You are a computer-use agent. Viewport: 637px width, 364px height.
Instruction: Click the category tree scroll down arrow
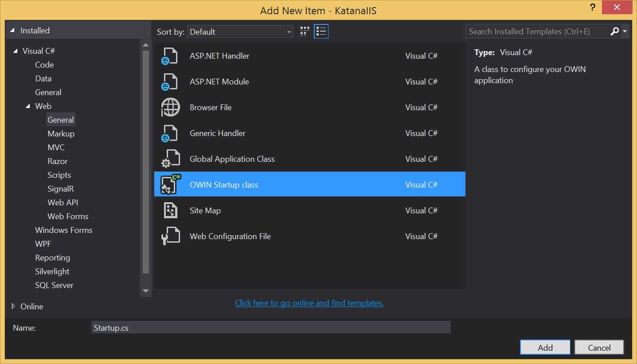tap(145, 291)
